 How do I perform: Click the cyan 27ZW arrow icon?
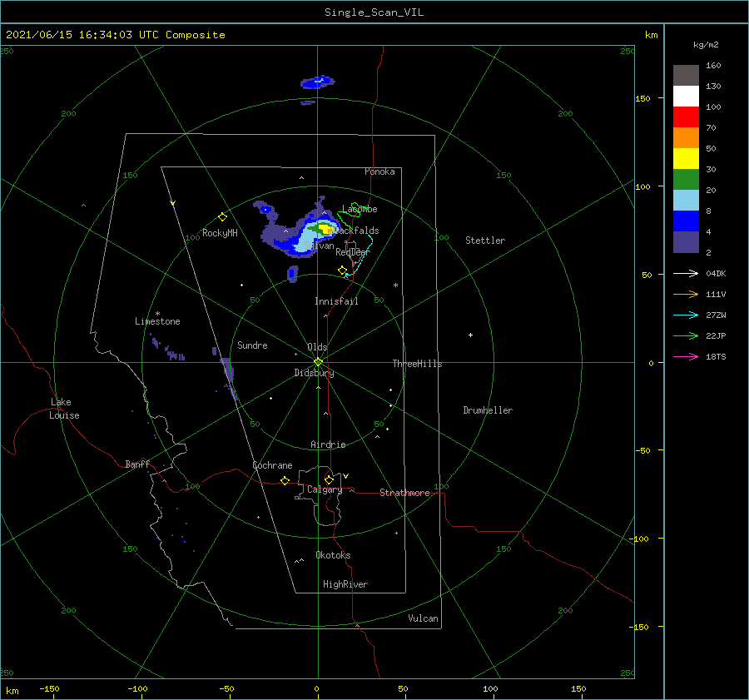(686, 315)
